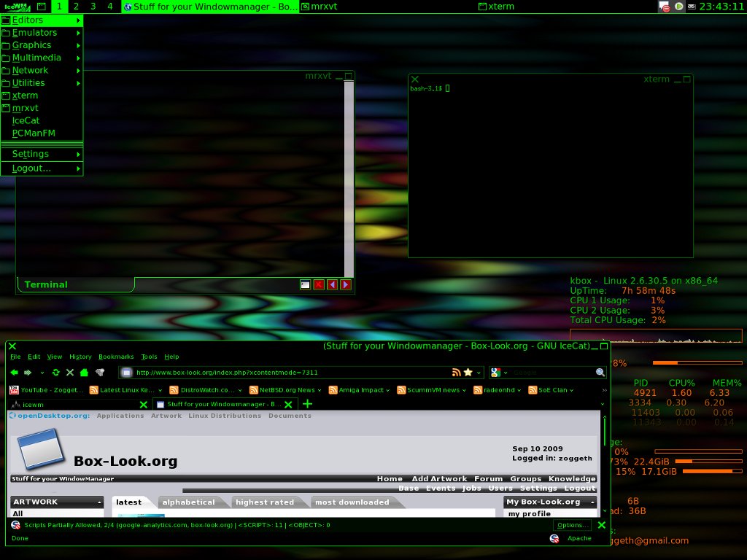Open the Network submenu
747x560 pixels.
point(42,71)
